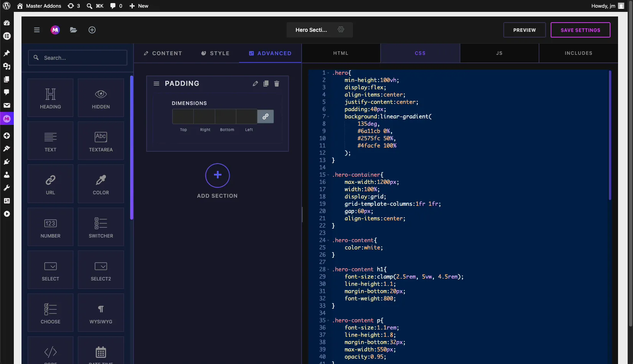Add the HEADING control
The width and height of the screenshot is (633, 364).
tap(50, 98)
